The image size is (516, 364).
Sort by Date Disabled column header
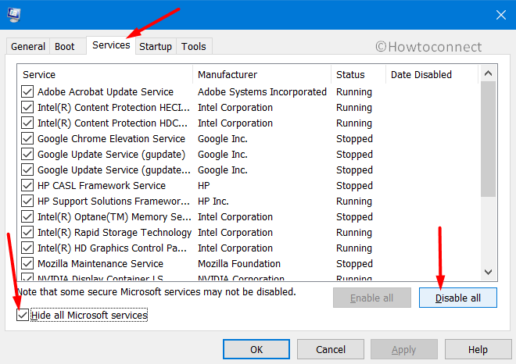pos(432,74)
